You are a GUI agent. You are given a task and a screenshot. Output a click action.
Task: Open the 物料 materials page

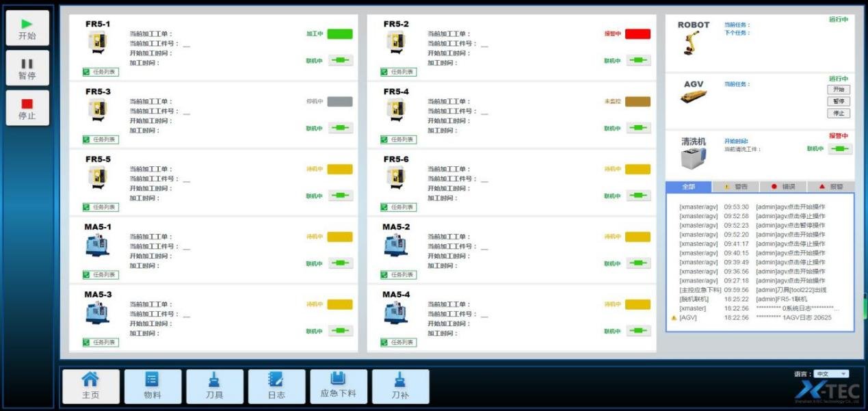pos(153,386)
